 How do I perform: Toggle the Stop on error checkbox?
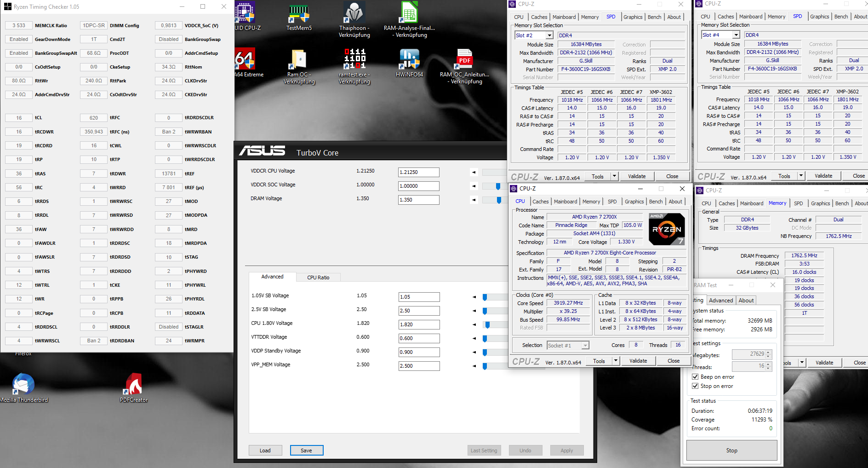pos(695,386)
